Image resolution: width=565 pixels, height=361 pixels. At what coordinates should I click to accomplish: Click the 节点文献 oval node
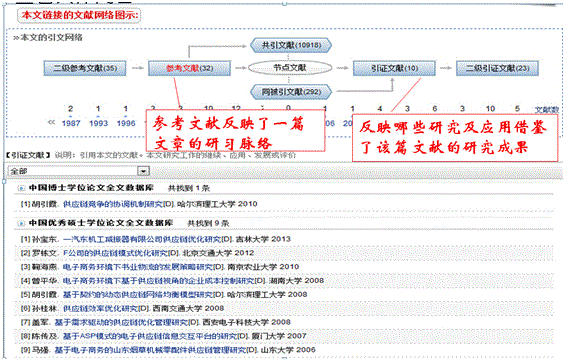290,68
